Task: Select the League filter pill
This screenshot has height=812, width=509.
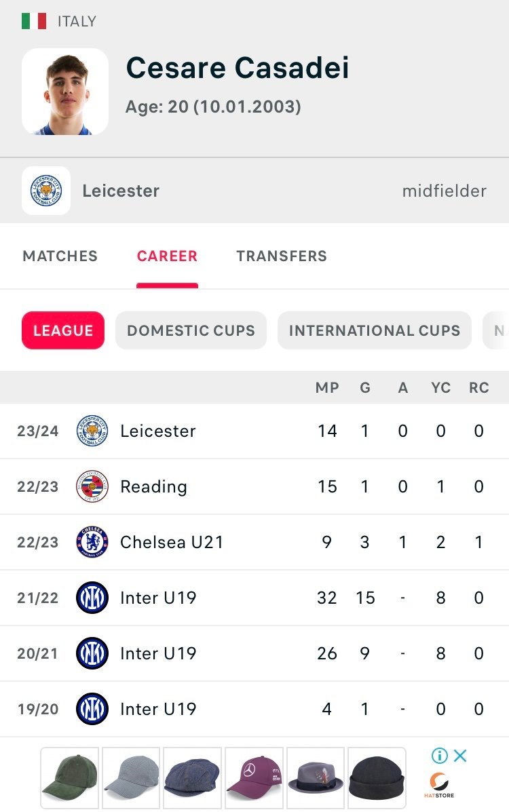Action: 62,330
